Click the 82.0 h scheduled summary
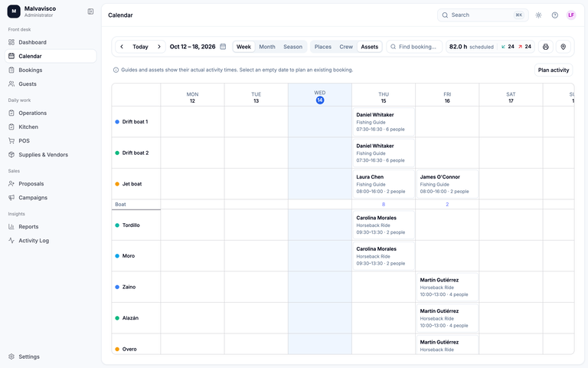This screenshot has width=588, height=368. click(x=471, y=47)
